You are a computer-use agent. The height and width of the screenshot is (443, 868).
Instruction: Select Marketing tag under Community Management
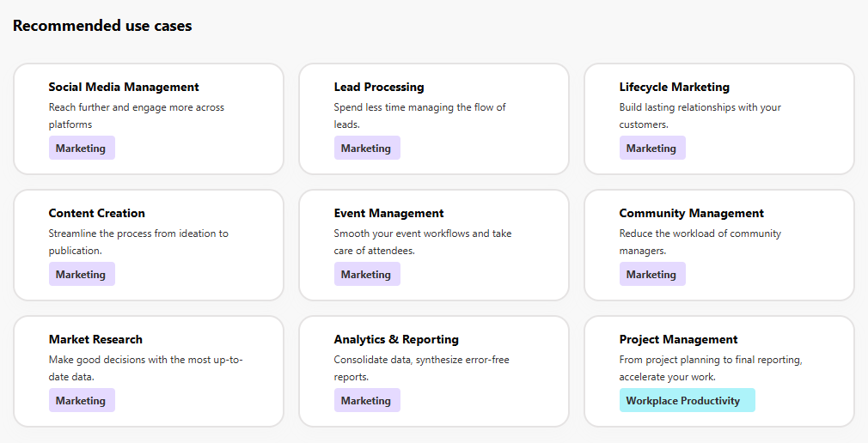click(651, 275)
